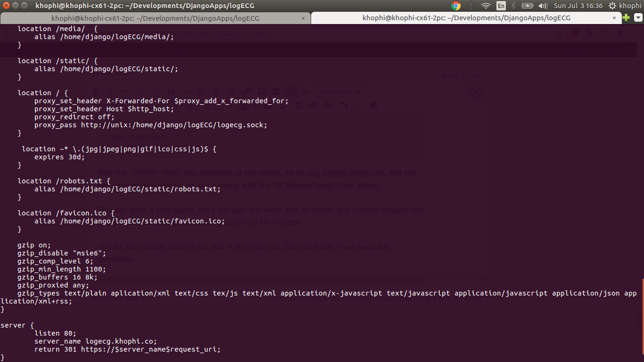Screen dimensions: 644x362
Task: Minimize the terminal window
Action: tap(16, 6)
